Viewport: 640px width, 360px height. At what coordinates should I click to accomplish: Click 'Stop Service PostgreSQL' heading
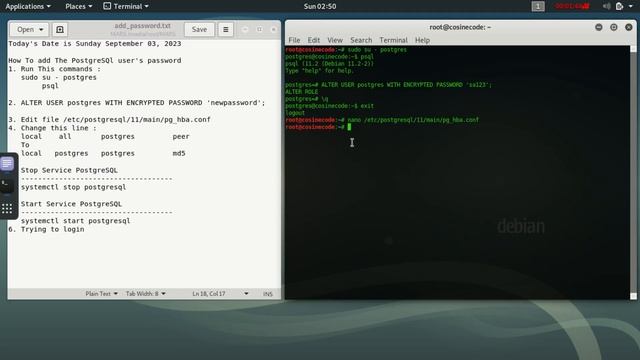coord(69,170)
